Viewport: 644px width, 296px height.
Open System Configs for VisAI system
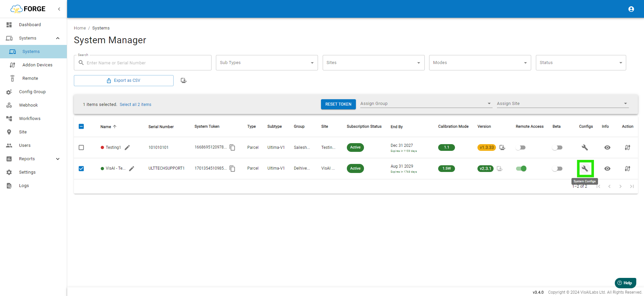point(585,169)
